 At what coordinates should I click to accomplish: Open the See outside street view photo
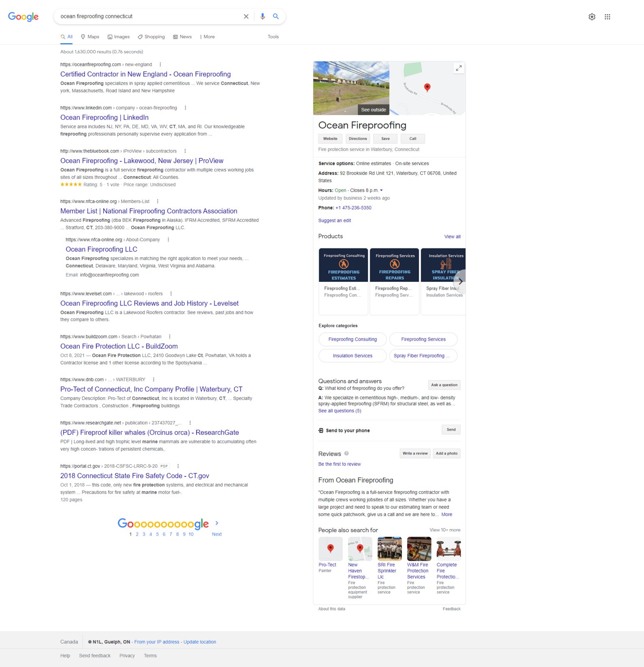tap(351, 88)
